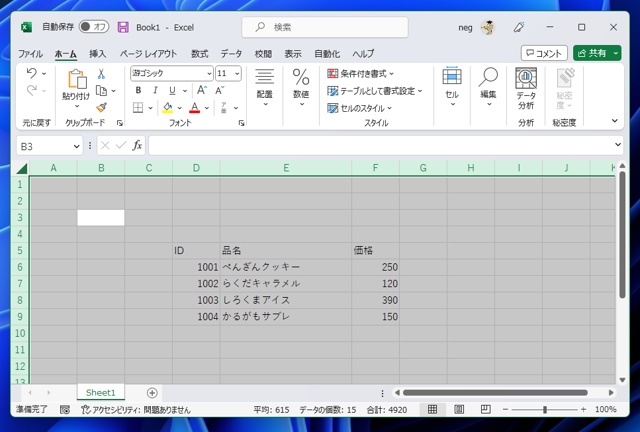
Task: Open the Name Box dropdown arrow
Action: tap(76, 146)
